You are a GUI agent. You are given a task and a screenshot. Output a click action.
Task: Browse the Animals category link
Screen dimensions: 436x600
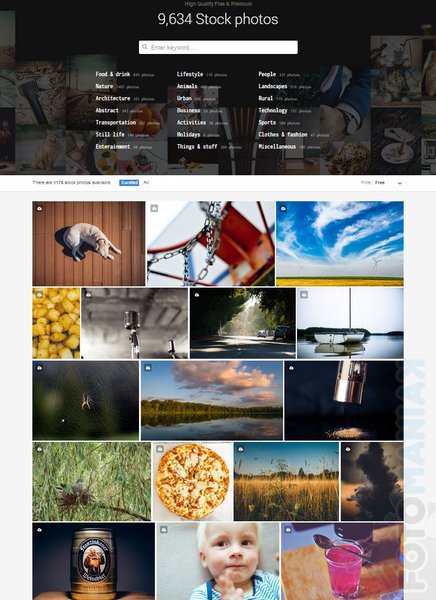[187, 86]
